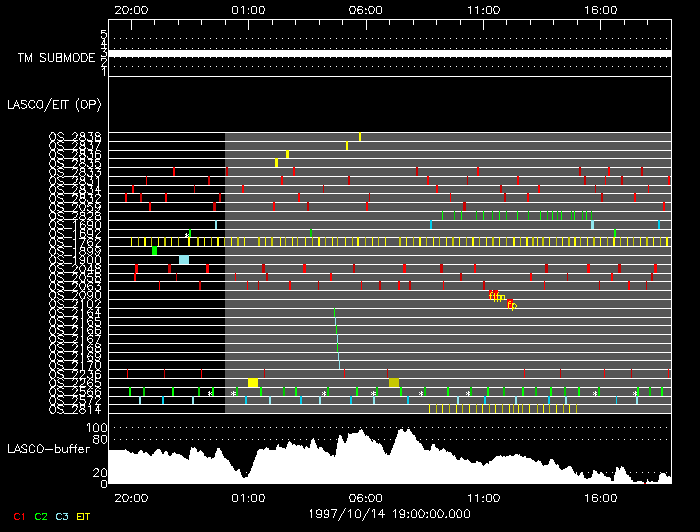Click the wide cyan block in the OS 1900 row

point(184,260)
